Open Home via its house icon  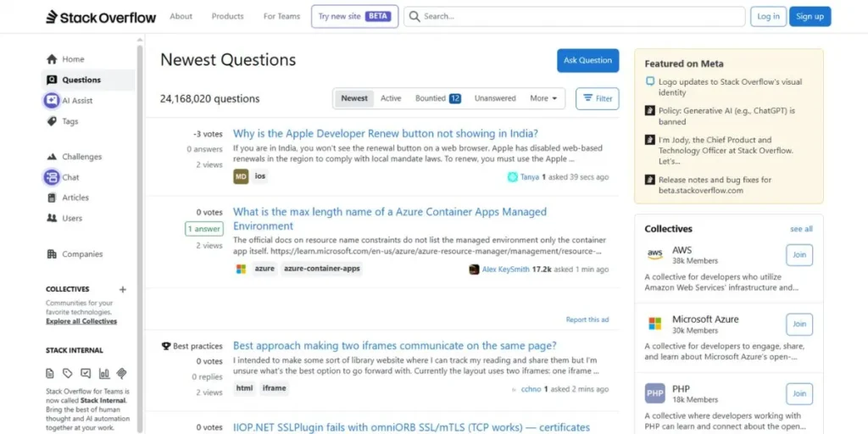pos(52,59)
